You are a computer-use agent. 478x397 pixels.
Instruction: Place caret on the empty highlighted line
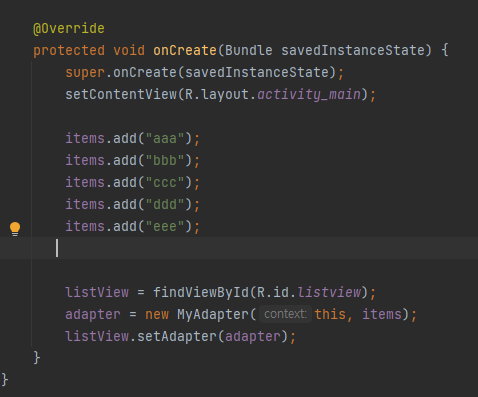tap(239, 248)
